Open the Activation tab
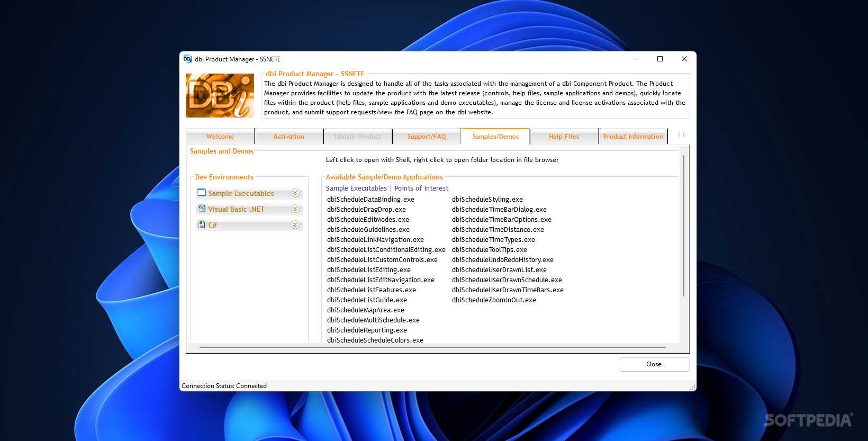Image resolution: width=868 pixels, height=441 pixels. coord(289,137)
